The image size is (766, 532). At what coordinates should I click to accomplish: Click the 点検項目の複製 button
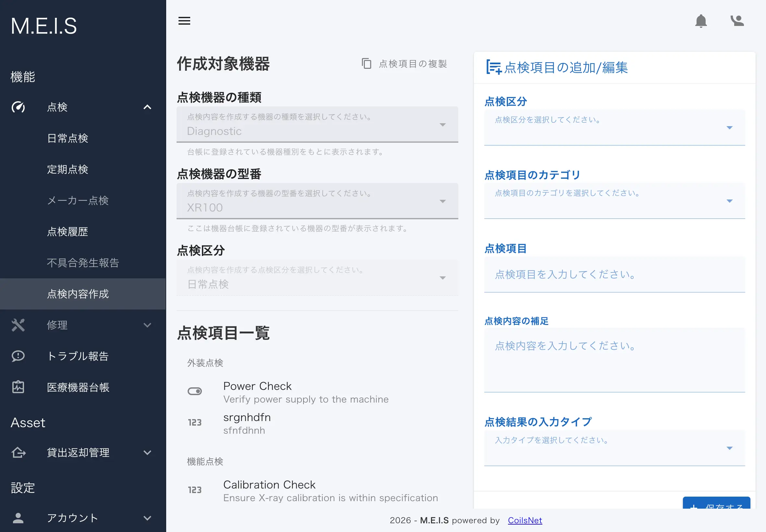point(404,63)
